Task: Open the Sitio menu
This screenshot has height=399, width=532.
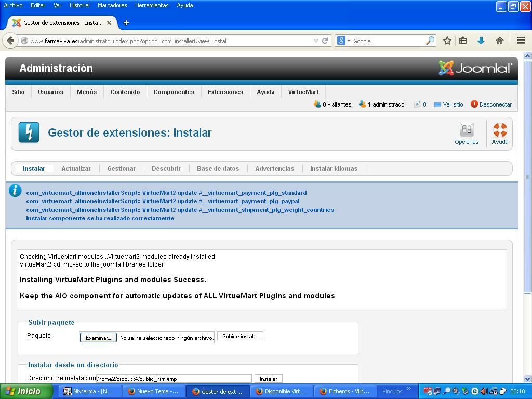Action: point(18,92)
